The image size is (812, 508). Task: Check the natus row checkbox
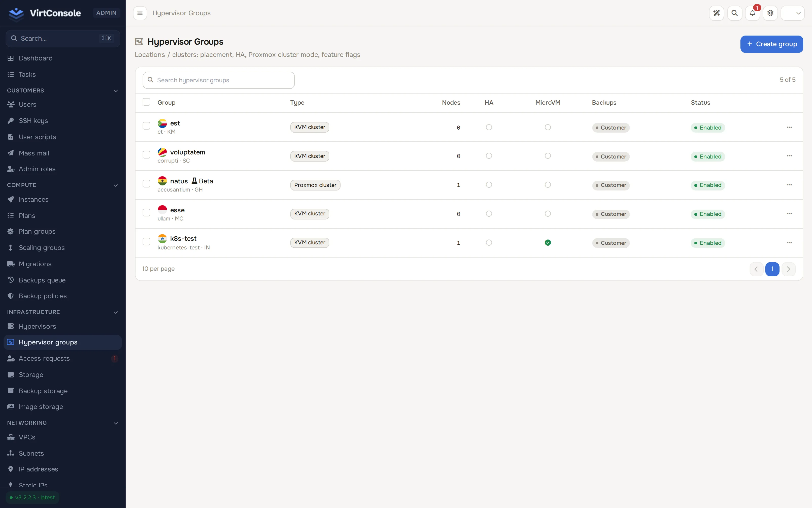(x=146, y=183)
